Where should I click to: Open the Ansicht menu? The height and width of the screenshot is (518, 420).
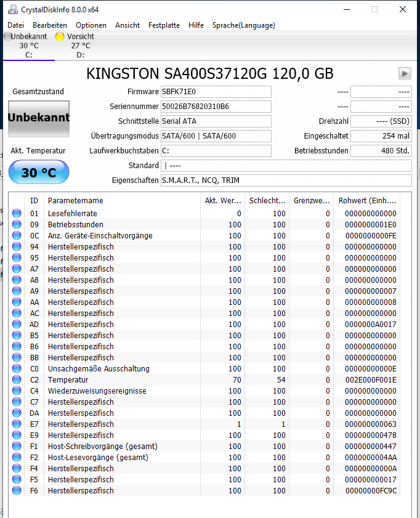(127, 25)
